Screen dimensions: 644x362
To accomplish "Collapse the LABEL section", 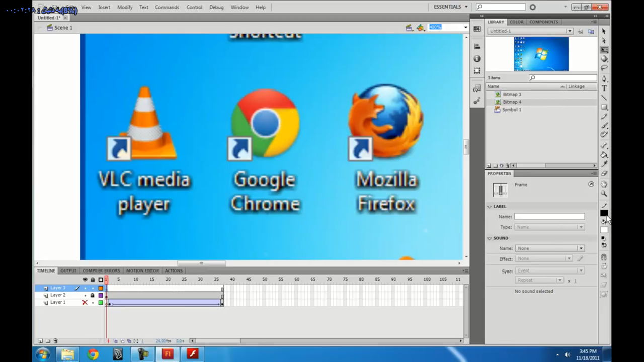I will [489, 206].
